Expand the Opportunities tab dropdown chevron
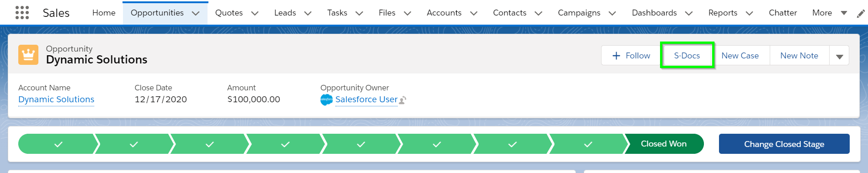 (x=196, y=13)
